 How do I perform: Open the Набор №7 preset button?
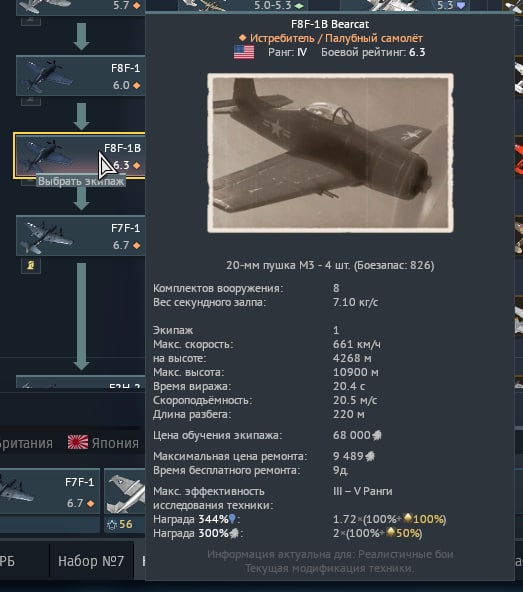(91, 561)
